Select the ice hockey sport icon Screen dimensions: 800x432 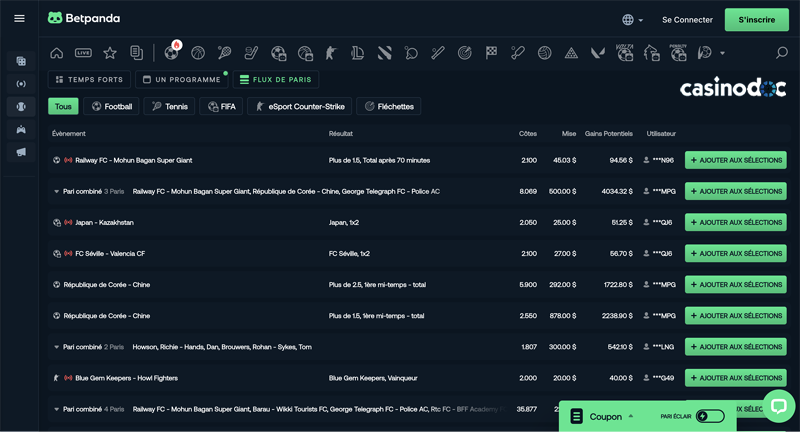[251, 53]
